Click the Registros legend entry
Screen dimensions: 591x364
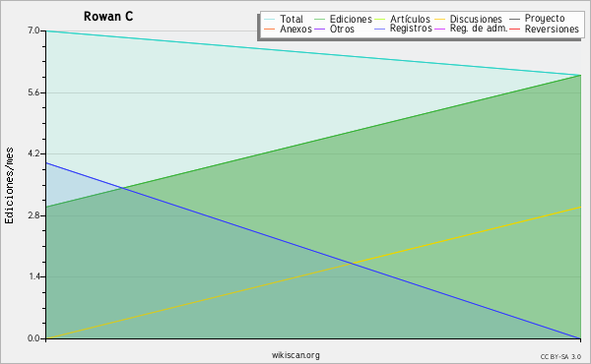tap(403, 29)
